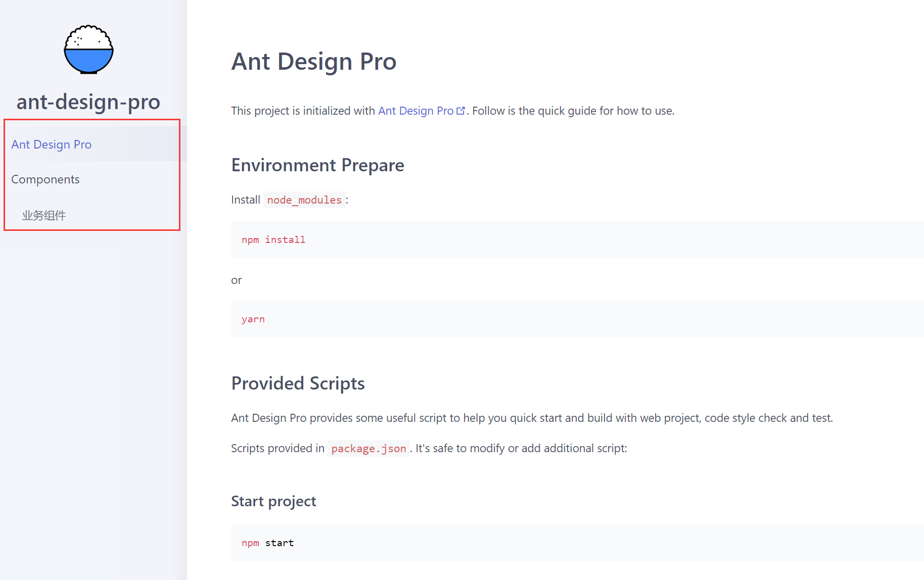Click the rice bowl logo icon

[88, 49]
